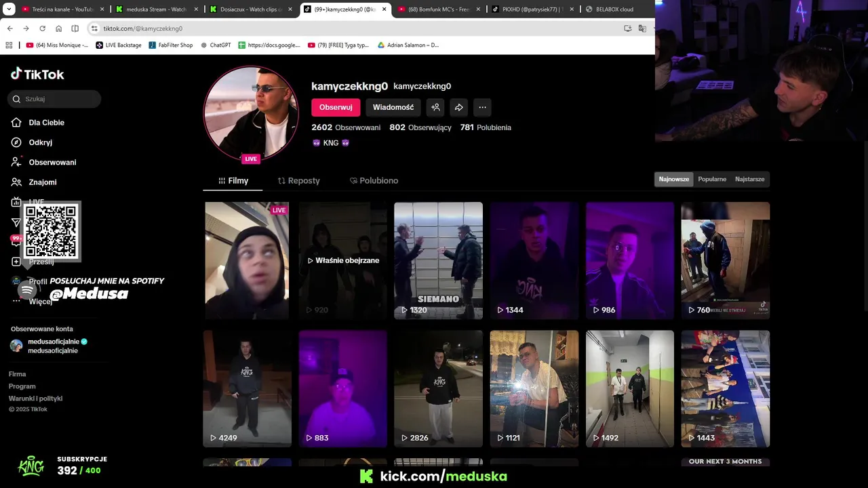The height and width of the screenshot is (488, 868).
Task: Open Znajomi section
Action: pyautogui.click(x=34, y=182)
